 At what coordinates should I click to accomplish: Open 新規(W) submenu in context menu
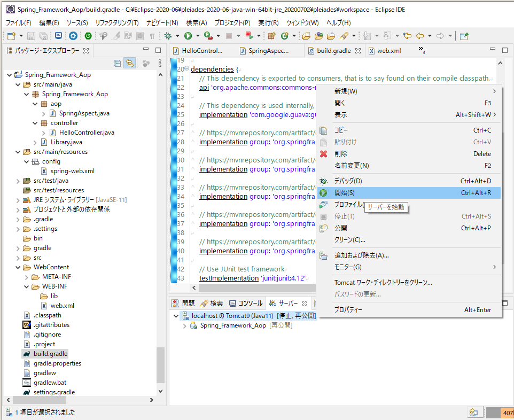pos(409,91)
